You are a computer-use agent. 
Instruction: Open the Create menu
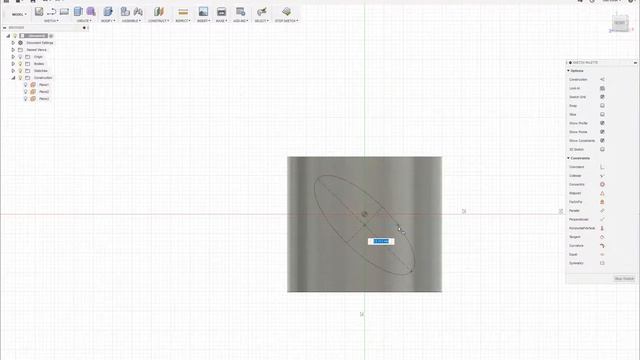pos(84,21)
